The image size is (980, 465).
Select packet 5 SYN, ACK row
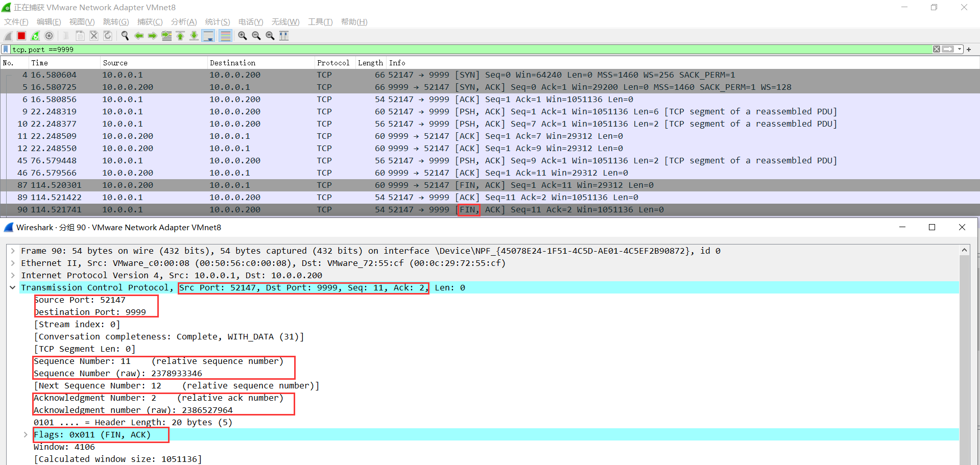[x=490, y=87]
